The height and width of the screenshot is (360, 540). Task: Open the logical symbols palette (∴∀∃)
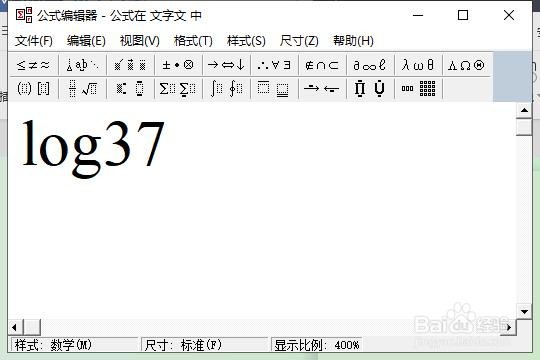click(274, 65)
